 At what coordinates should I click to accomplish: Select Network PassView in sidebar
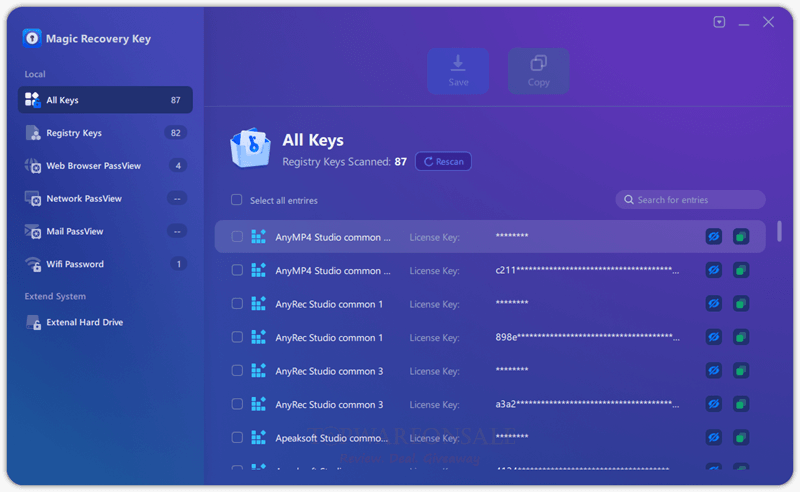click(x=105, y=199)
